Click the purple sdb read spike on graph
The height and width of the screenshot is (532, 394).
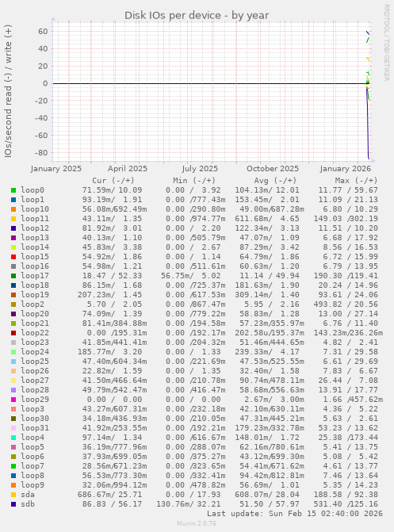368,125
